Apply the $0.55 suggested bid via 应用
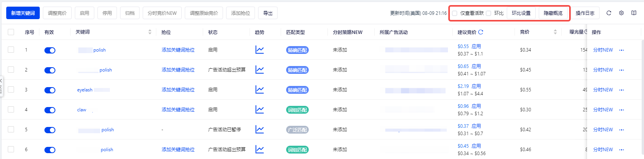 [476, 46]
